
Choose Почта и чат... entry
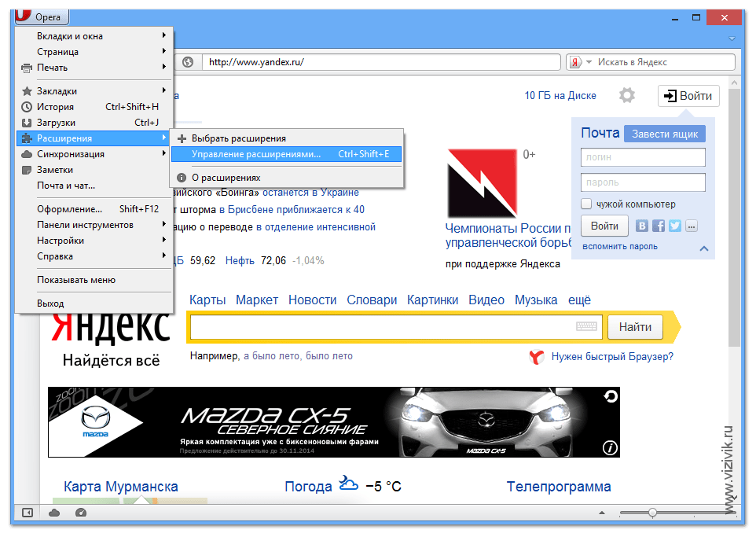coord(94,186)
